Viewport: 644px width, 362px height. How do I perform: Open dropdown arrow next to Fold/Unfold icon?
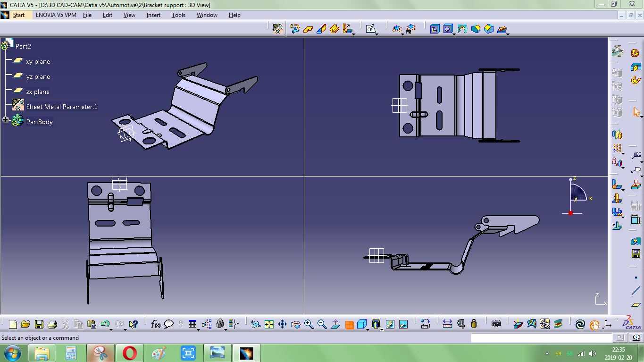[402, 34]
